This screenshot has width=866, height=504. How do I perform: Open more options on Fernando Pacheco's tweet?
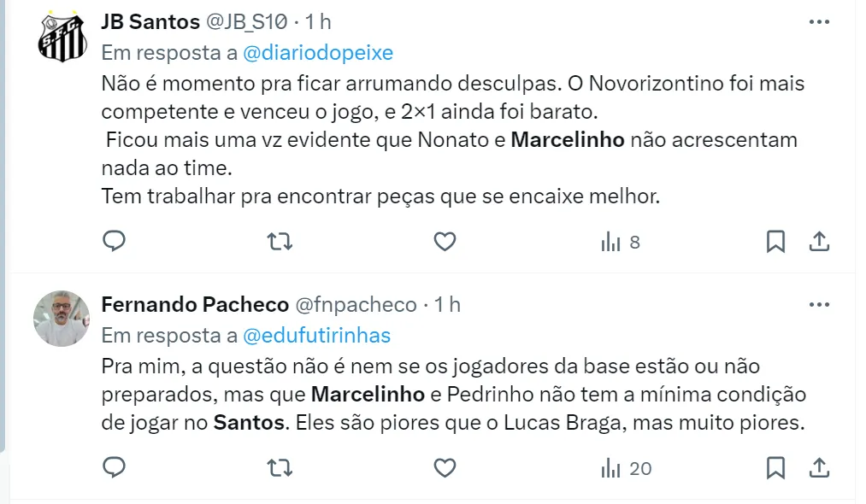tap(819, 304)
